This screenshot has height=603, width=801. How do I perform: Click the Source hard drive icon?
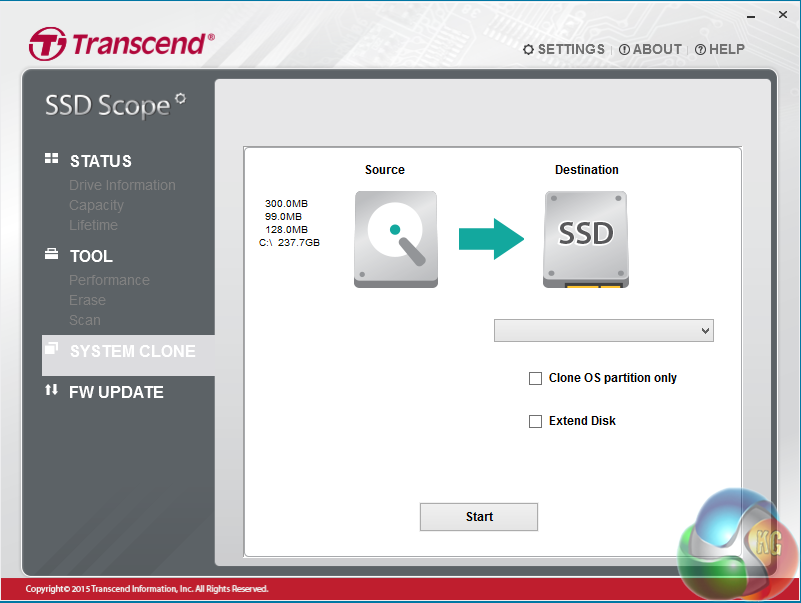coord(395,238)
